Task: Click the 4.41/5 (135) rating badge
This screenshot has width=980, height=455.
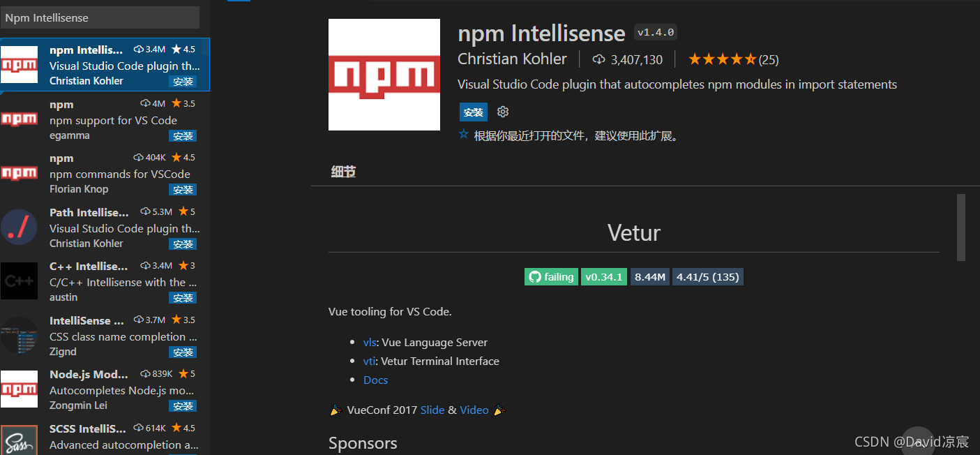Action: click(x=708, y=277)
